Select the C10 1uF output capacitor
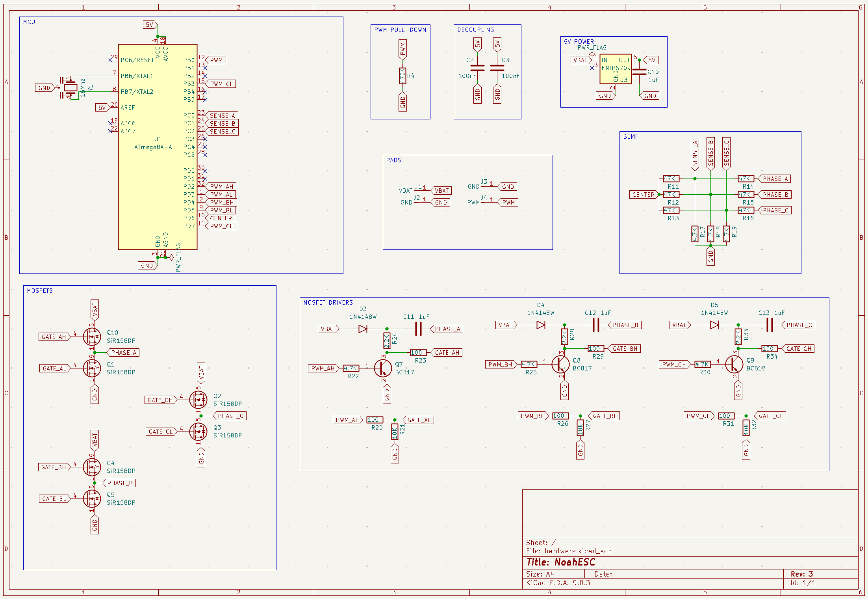Viewport: 868px width, 599px height. pos(639,72)
